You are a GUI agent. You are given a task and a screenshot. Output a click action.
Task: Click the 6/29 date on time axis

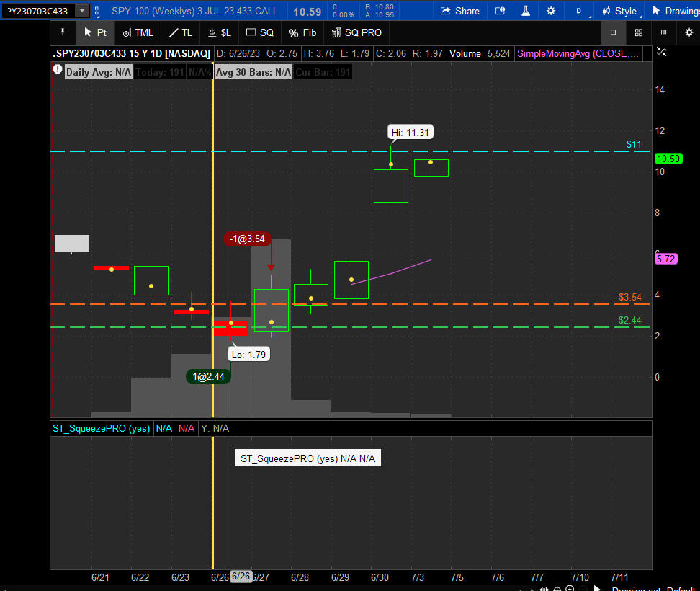coord(340,577)
